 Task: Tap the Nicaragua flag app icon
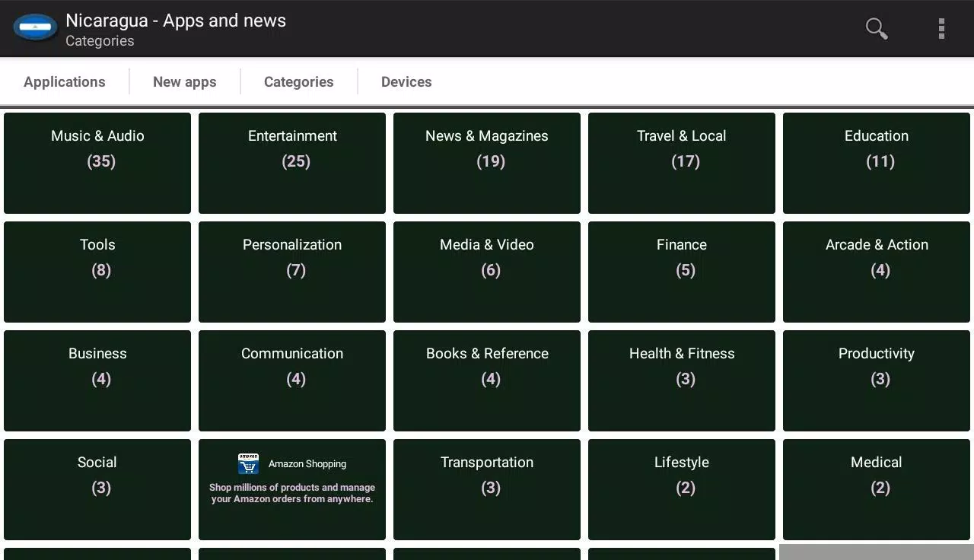coord(35,29)
